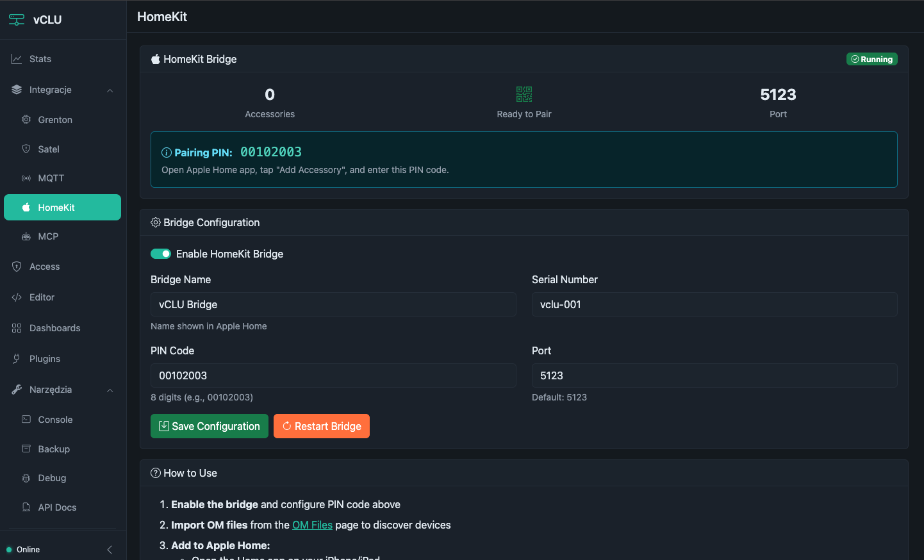This screenshot has height=560, width=924.
Task: Click the MQTT broadcast icon
Action: tap(26, 178)
